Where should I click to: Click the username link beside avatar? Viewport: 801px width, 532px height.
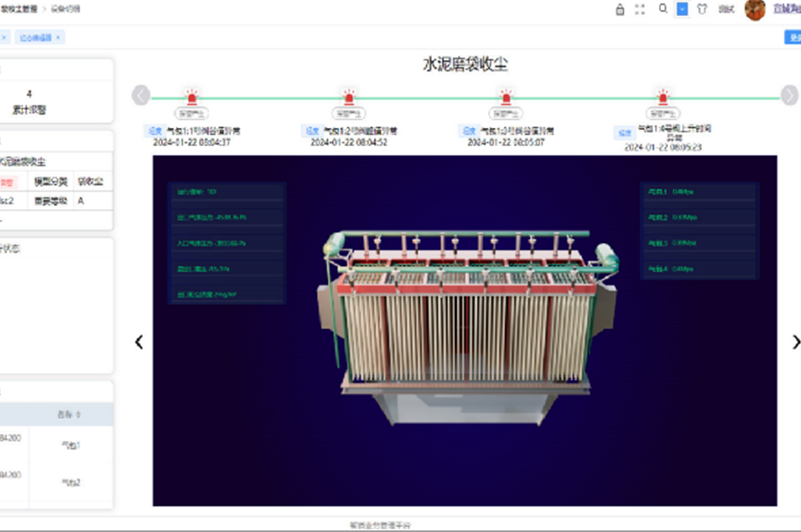click(786, 9)
